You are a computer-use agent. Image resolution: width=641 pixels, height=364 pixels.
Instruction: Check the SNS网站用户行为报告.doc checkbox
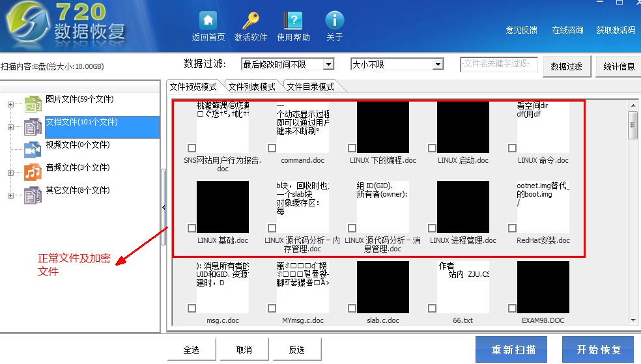click(192, 148)
